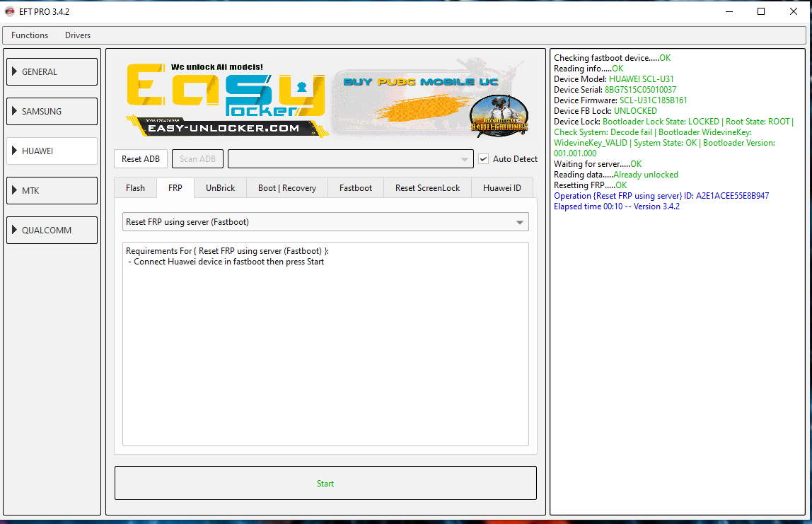Switch to the Huawei ID tab
Image resolution: width=812 pixels, height=524 pixels.
pos(501,188)
